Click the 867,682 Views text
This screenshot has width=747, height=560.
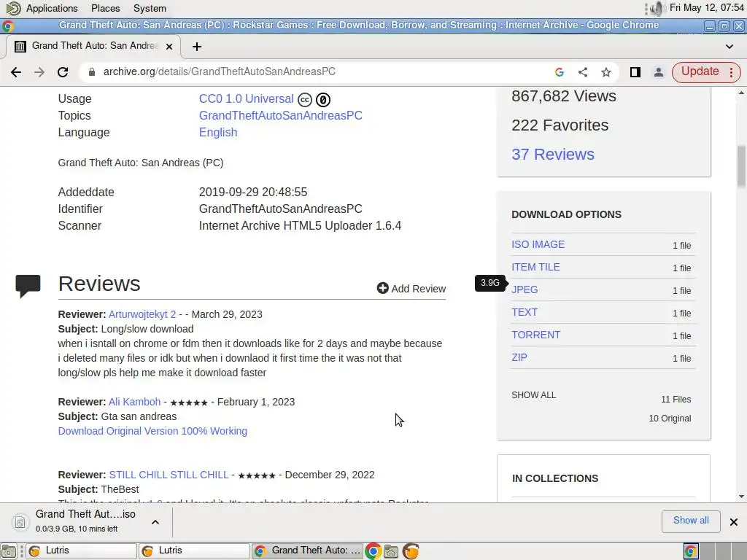pos(564,96)
